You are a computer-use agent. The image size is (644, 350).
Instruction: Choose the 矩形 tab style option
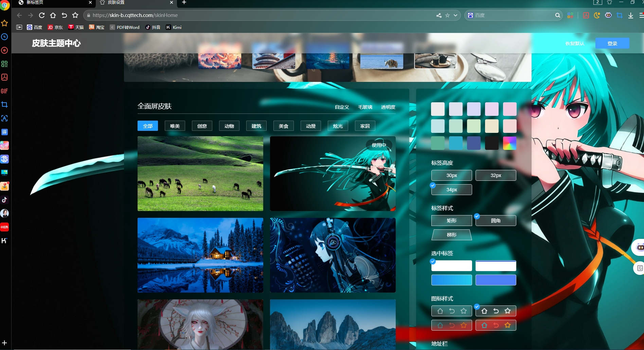click(x=451, y=221)
